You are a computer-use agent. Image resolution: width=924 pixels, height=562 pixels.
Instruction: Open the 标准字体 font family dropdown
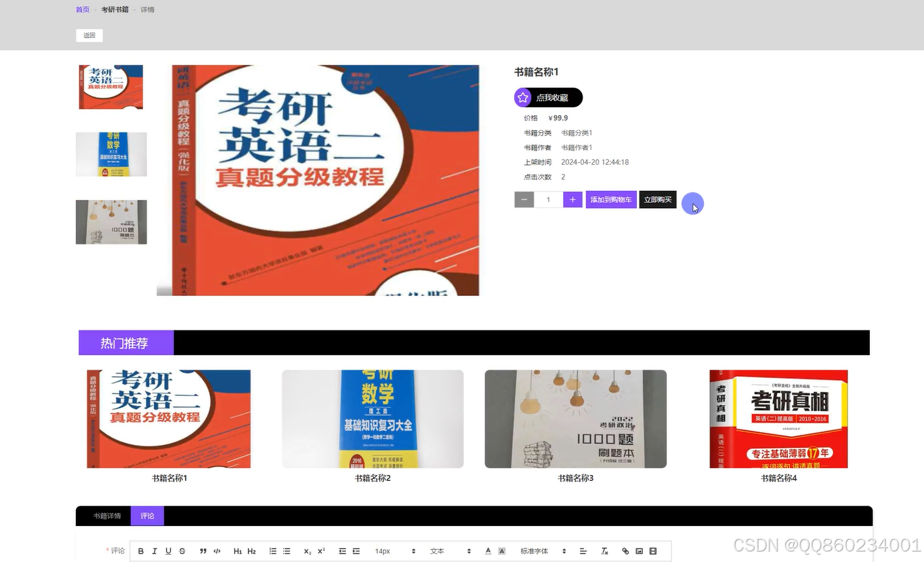pyautogui.click(x=543, y=551)
